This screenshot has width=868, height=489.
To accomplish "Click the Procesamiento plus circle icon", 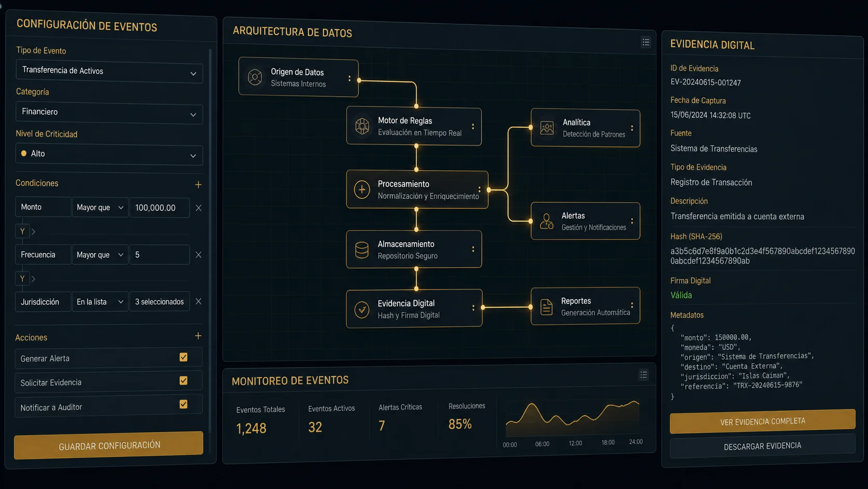I will pyautogui.click(x=362, y=189).
